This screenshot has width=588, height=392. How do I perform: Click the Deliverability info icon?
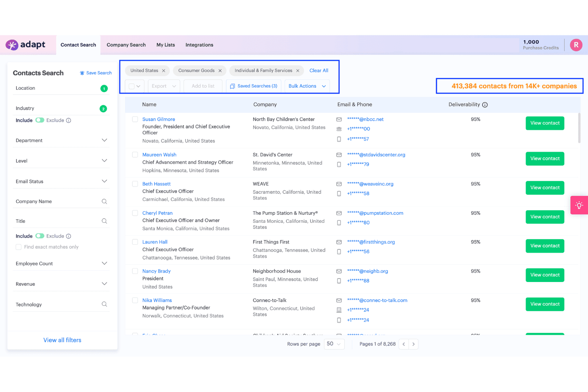pyautogui.click(x=485, y=105)
